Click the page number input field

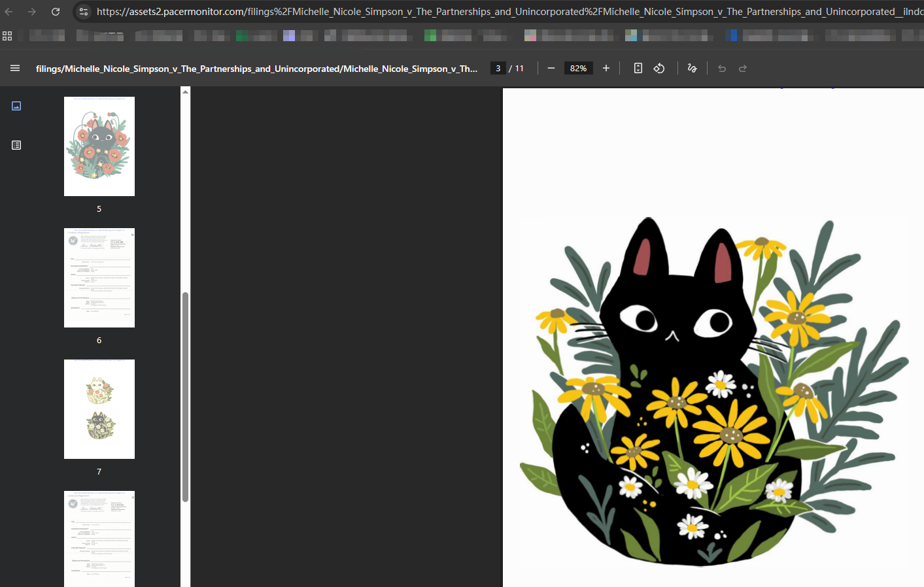coord(498,68)
